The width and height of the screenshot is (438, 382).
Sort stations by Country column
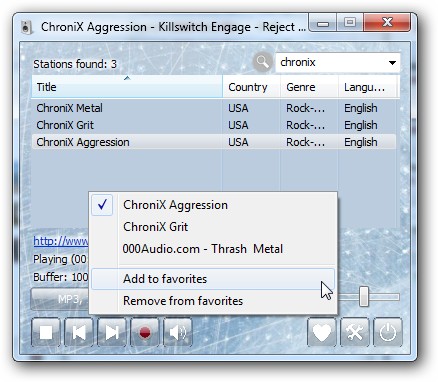click(x=252, y=87)
